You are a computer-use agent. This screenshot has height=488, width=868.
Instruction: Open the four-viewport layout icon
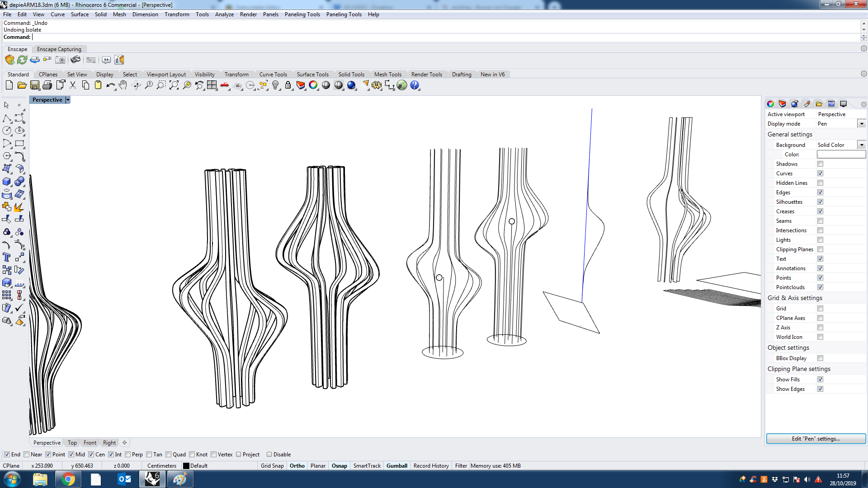click(212, 85)
